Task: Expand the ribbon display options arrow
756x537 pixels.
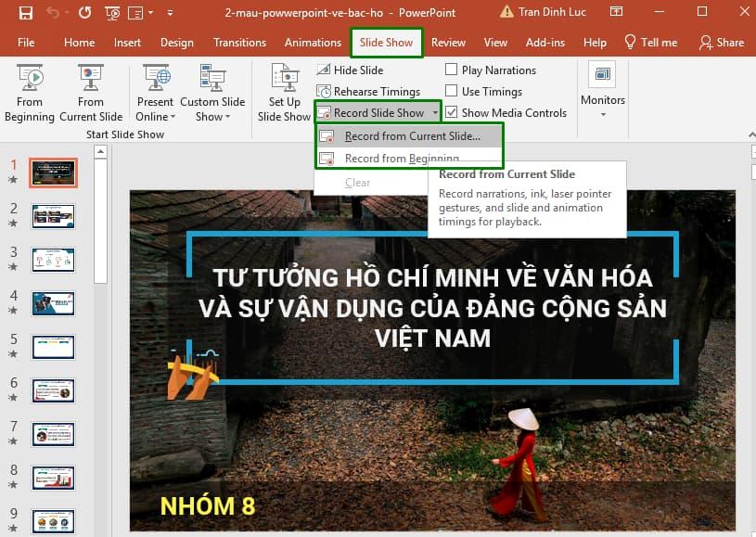Action: 170,12
